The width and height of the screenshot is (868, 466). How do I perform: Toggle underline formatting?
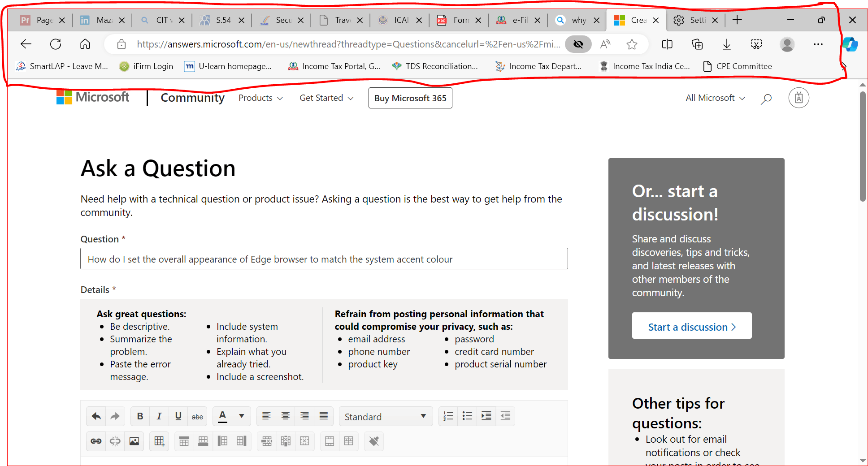(178, 416)
